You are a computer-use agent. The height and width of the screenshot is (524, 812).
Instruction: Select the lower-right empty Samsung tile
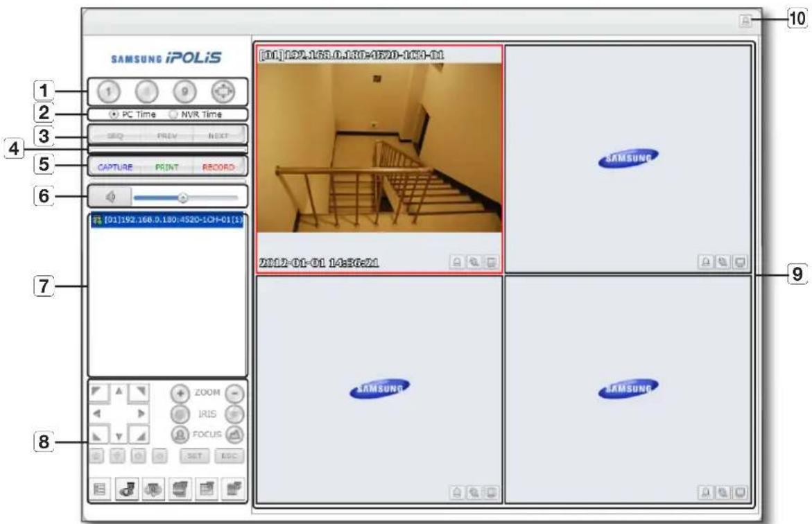point(628,389)
